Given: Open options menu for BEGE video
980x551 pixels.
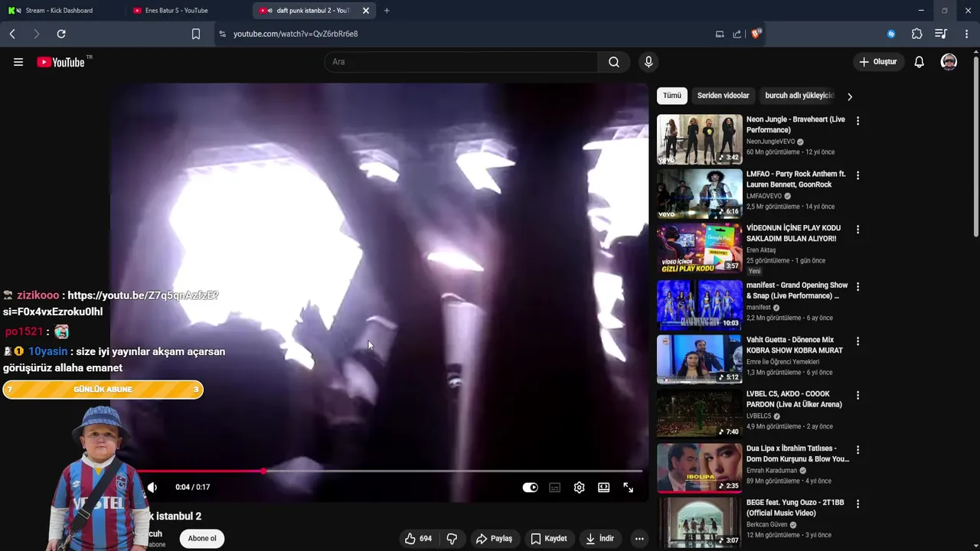Looking at the screenshot, I should coord(857,504).
